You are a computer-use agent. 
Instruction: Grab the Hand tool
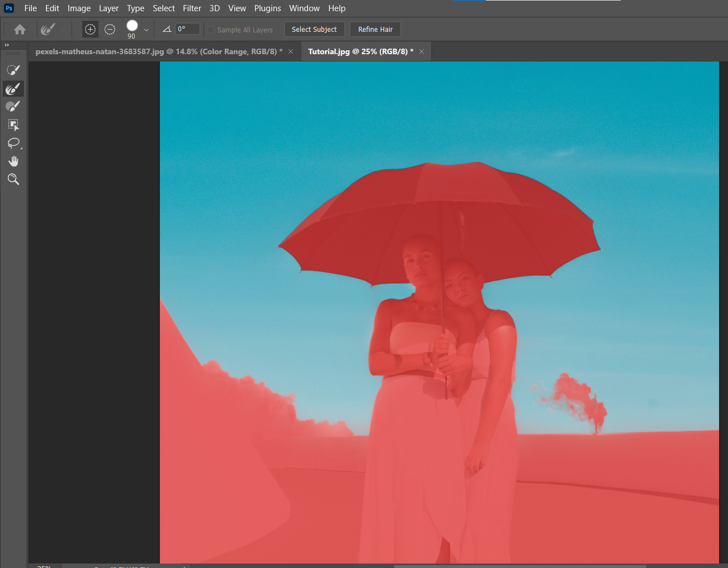click(12, 161)
